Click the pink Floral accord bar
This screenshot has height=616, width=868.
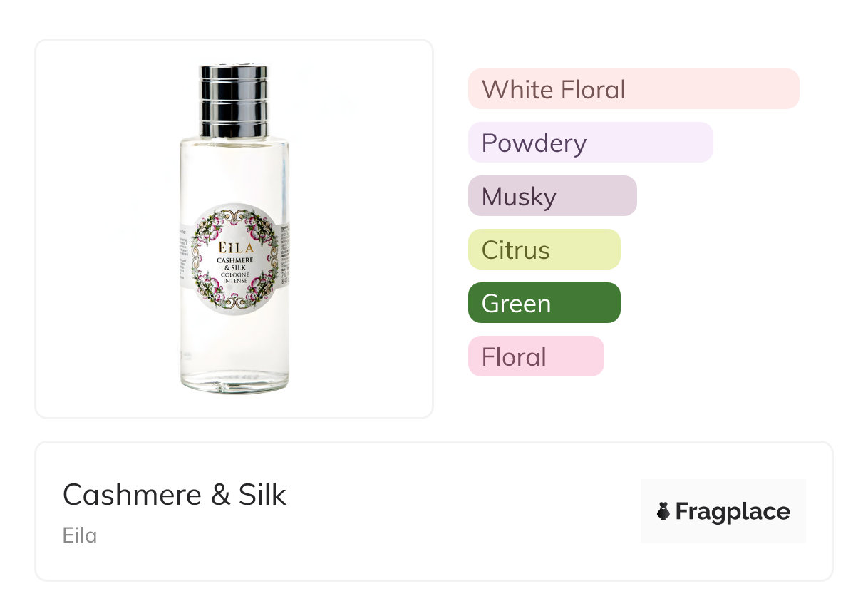tap(535, 356)
